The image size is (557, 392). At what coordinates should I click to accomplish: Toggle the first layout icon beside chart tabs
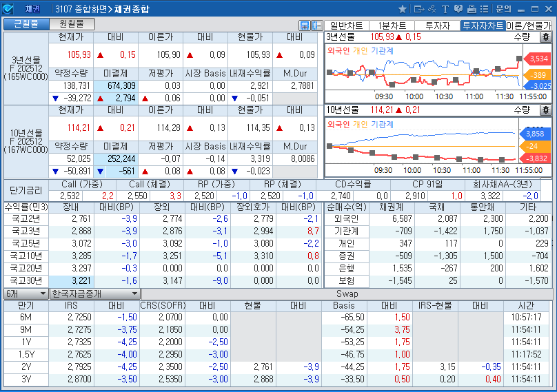click(305, 25)
